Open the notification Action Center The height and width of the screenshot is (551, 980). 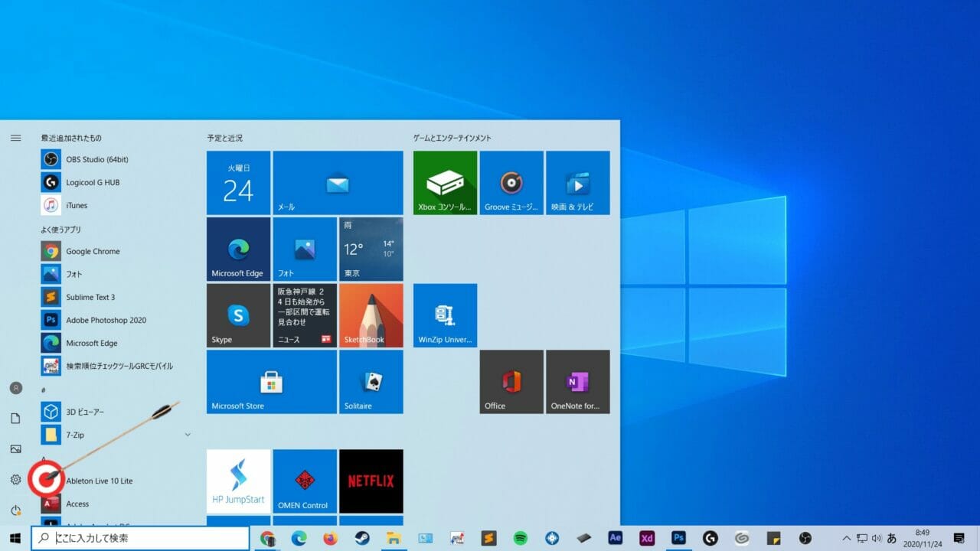[x=959, y=538]
